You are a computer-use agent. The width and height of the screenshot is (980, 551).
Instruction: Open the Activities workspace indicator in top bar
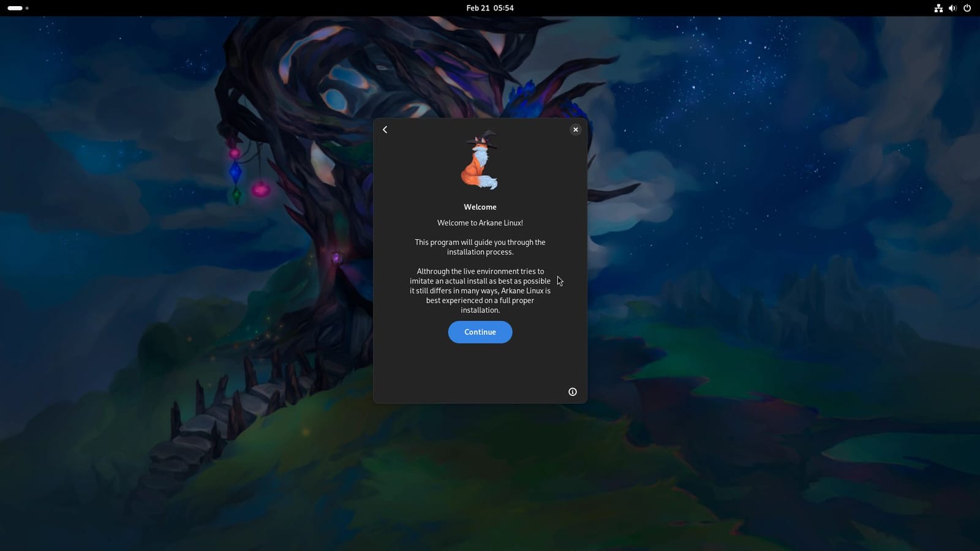point(18,8)
